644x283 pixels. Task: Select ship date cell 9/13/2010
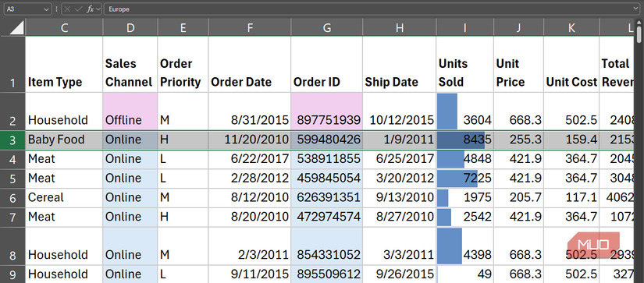coord(400,198)
